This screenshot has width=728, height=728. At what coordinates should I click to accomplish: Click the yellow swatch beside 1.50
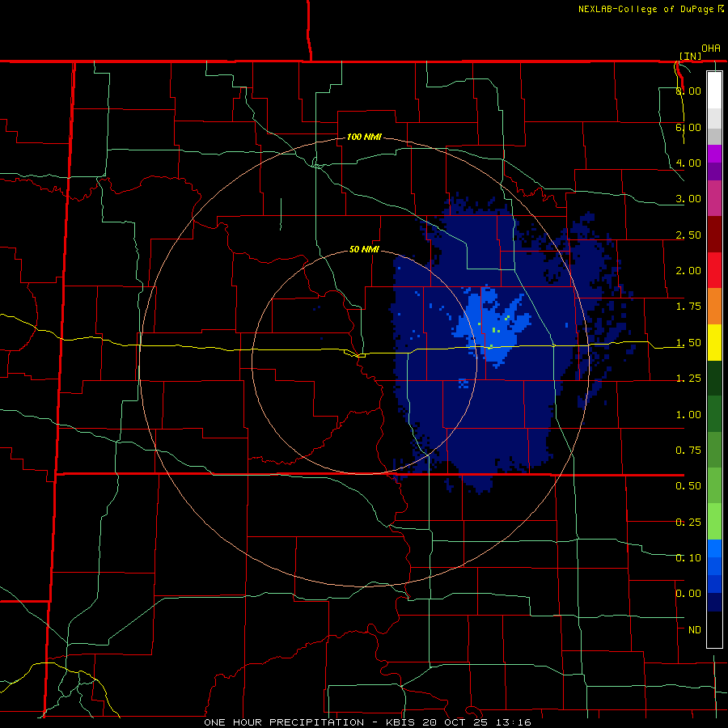pos(714,342)
